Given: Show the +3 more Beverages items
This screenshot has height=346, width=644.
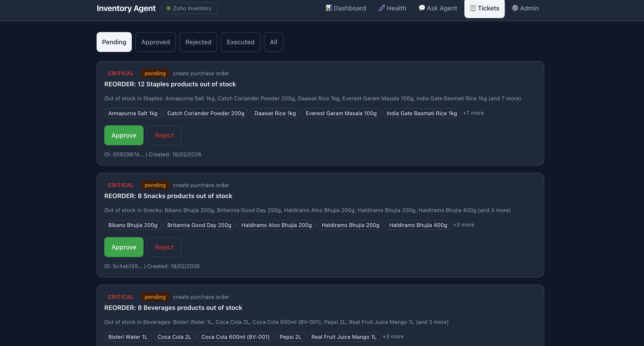Looking at the screenshot, I should coord(393,337).
